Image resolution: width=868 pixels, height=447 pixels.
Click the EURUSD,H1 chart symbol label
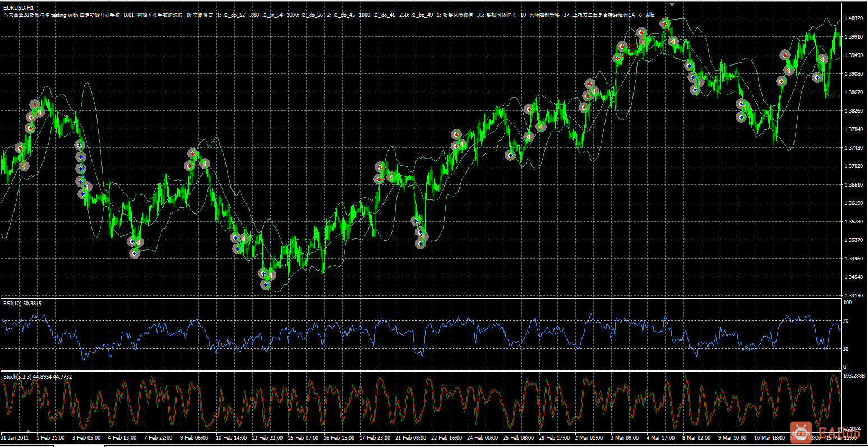(18, 7)
